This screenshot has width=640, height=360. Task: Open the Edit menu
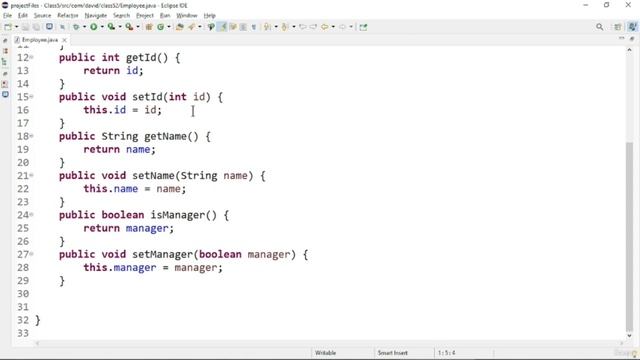click(x=22, y=16)
